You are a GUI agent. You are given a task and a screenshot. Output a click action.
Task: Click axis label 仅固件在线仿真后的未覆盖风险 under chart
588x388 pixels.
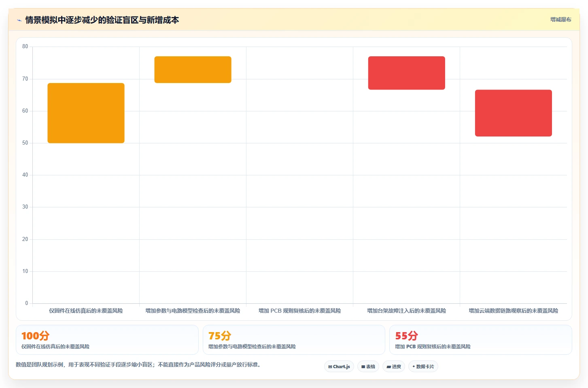click(86, 311)
